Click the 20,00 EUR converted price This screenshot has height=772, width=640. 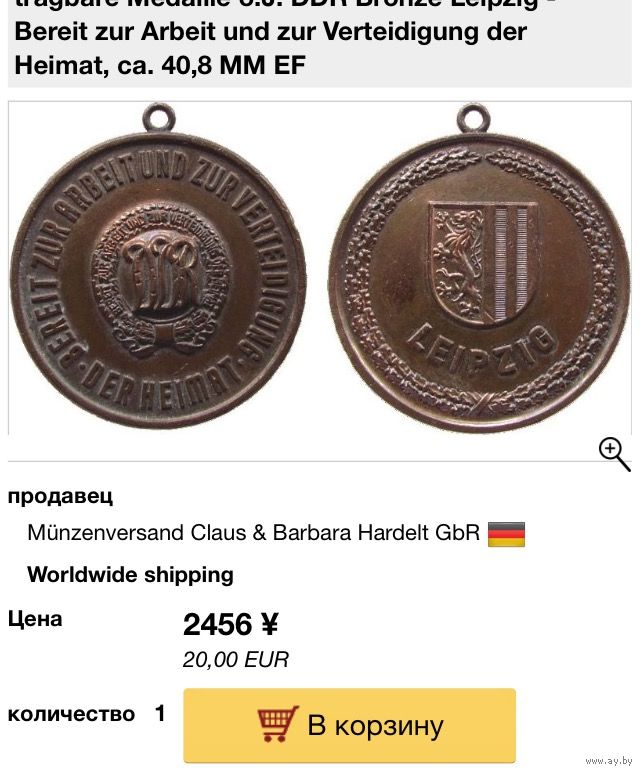point(236,660)
